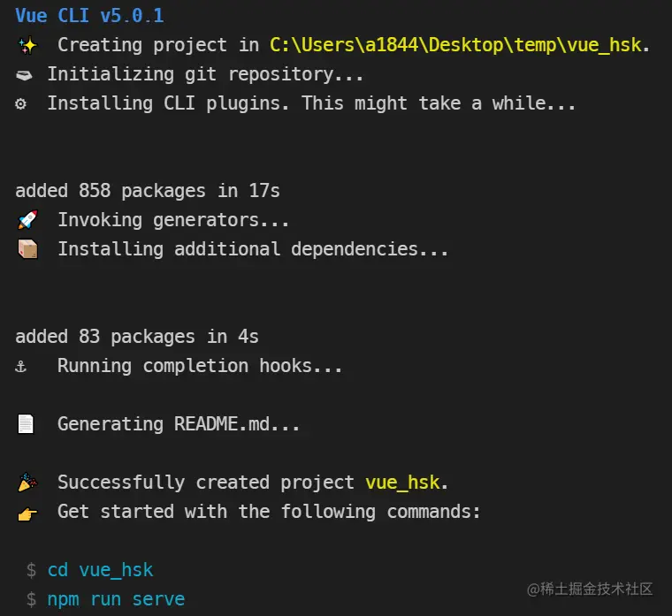The width and height of the screenshot is (672, 616).
Task: Click the rocket emoji by Invoking generators
Action: coord(27,220)
